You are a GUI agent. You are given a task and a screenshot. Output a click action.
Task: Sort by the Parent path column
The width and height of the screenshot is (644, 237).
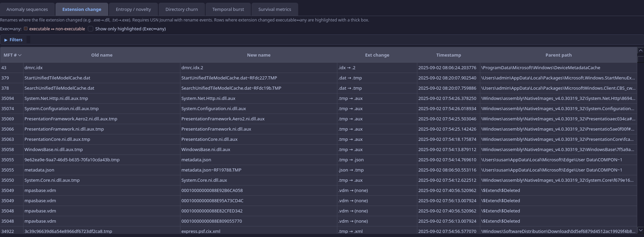click(x=558, y=55)
